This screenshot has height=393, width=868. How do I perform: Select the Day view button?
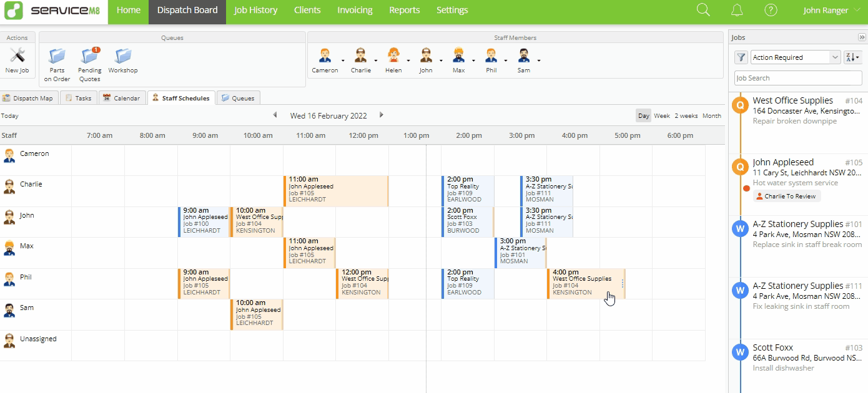click(x=643, y=115)
